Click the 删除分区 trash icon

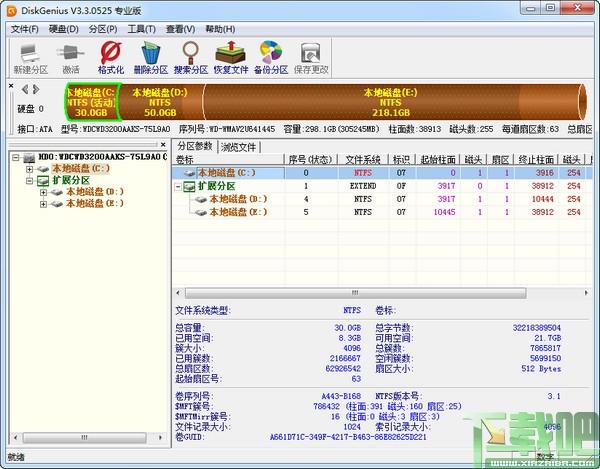coord(151,58)
